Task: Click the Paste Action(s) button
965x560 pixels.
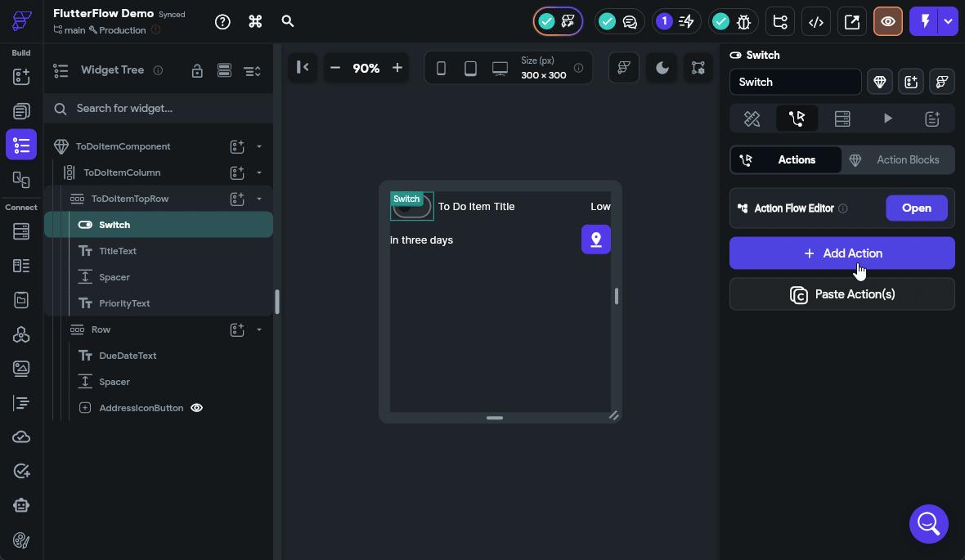Action: click(842, 294)
